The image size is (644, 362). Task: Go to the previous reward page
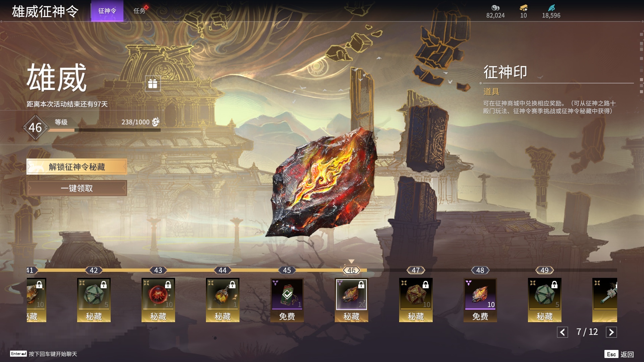[x=562, y=332]
